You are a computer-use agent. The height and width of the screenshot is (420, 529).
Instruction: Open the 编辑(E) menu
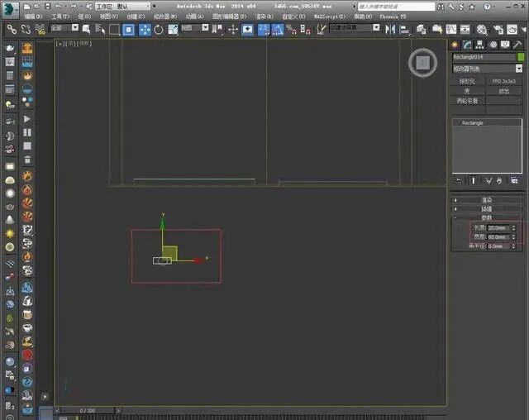coord(33,17)
